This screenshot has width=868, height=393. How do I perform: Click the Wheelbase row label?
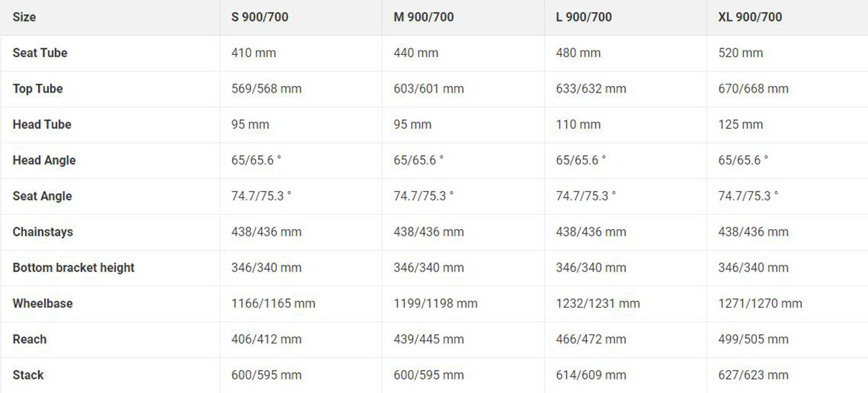43,303
